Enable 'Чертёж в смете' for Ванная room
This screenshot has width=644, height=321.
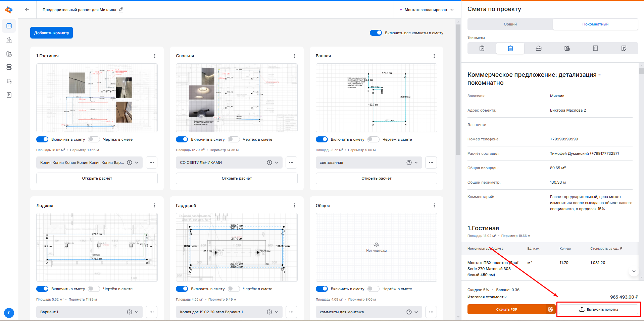point(373,139)
